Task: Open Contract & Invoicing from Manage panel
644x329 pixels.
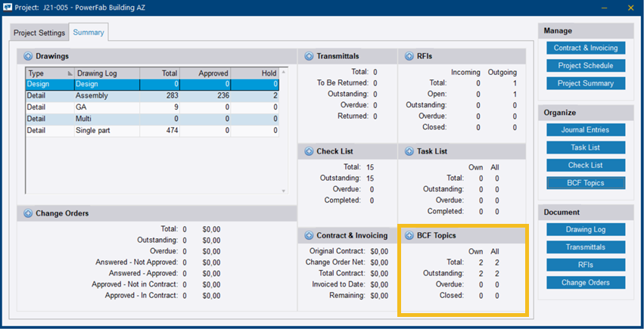Action: (585, 48)
